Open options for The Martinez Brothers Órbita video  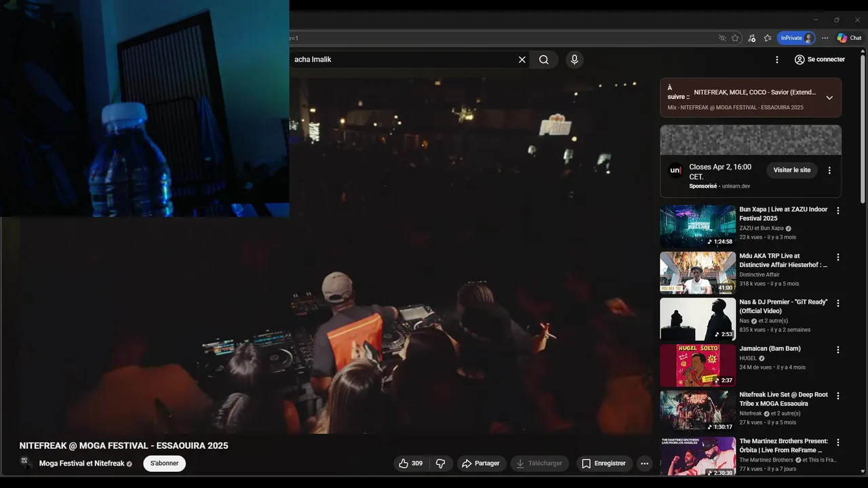[838, 443]
